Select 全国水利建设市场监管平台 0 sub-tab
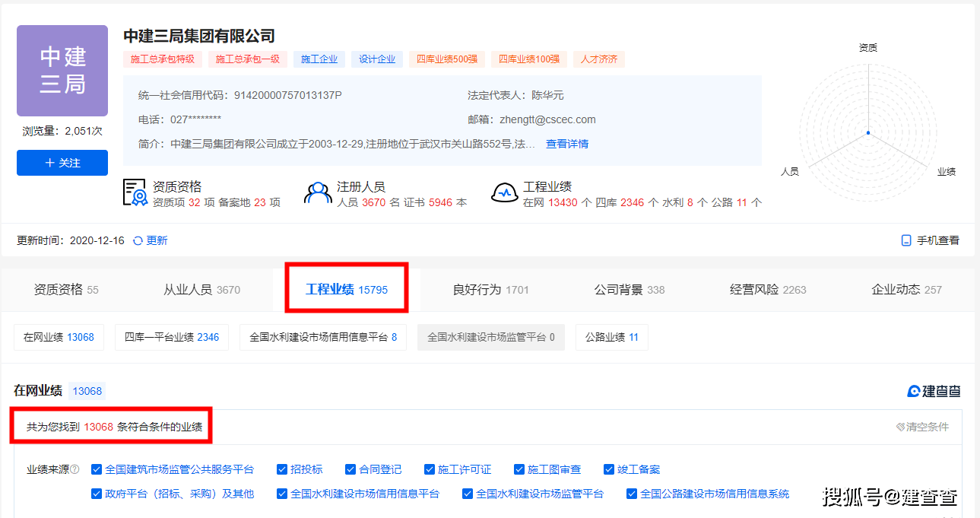 491,337
